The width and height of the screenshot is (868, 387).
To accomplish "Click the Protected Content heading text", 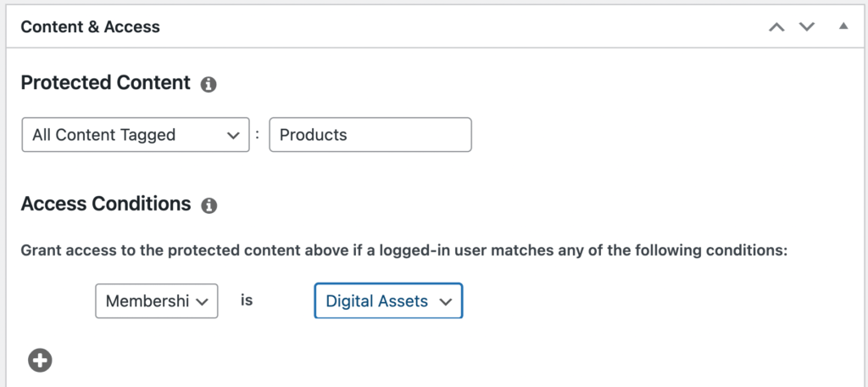I will (105, 82).
